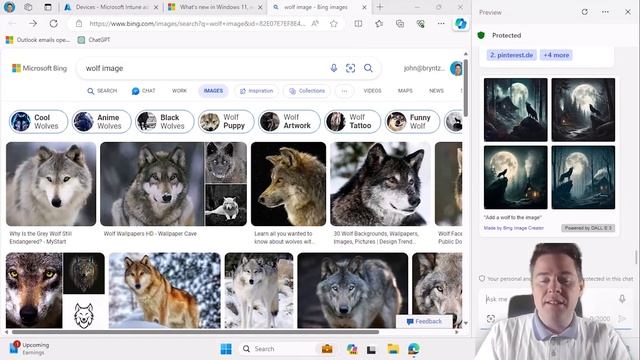Select the Wolf Tattoo filter chip
Viewport: 640px width, 360px height.
353,122
